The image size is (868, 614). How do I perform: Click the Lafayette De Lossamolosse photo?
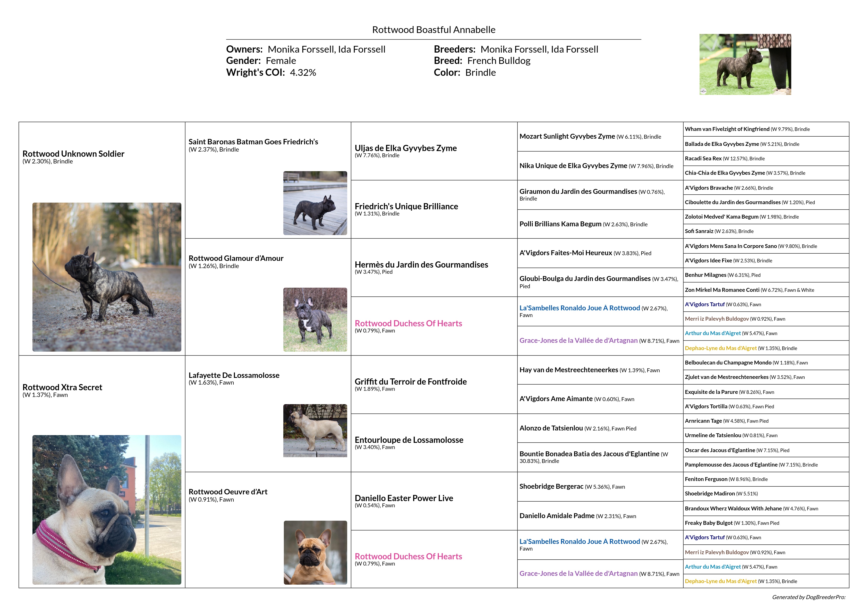315,430
